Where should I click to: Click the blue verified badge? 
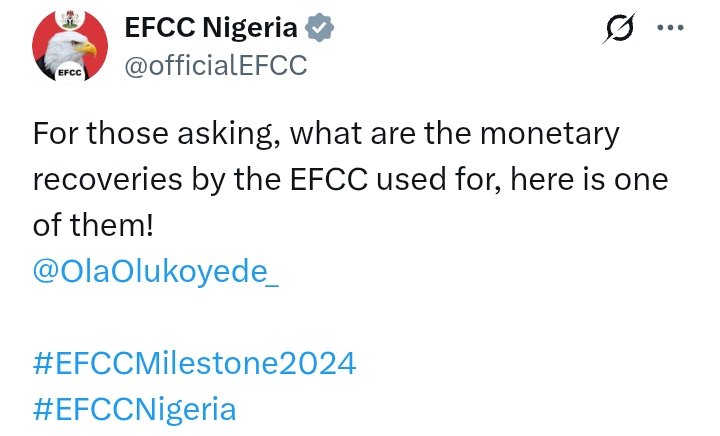[x=319, y=28]
